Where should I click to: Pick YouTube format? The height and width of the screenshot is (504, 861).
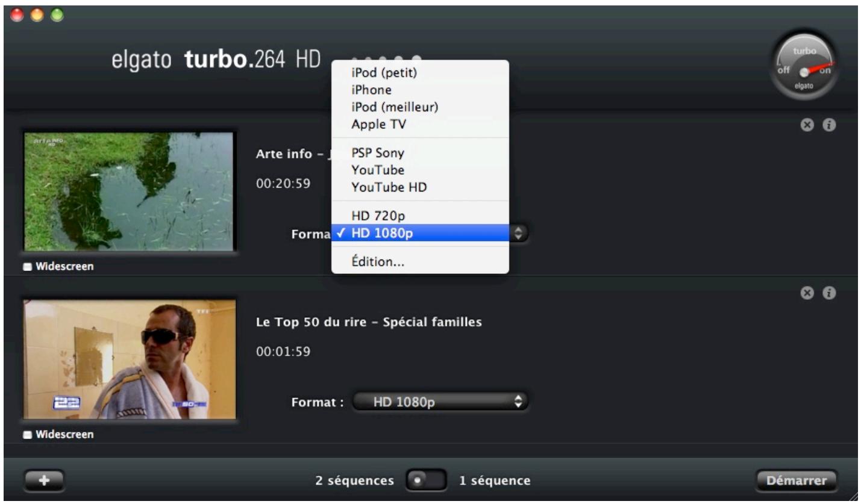(x=420, y=170)
